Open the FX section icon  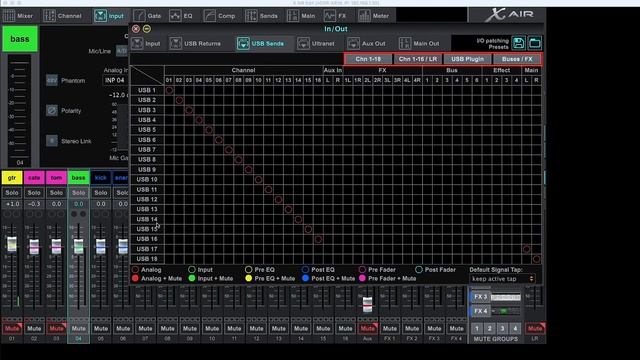click(x=329, y=16)
